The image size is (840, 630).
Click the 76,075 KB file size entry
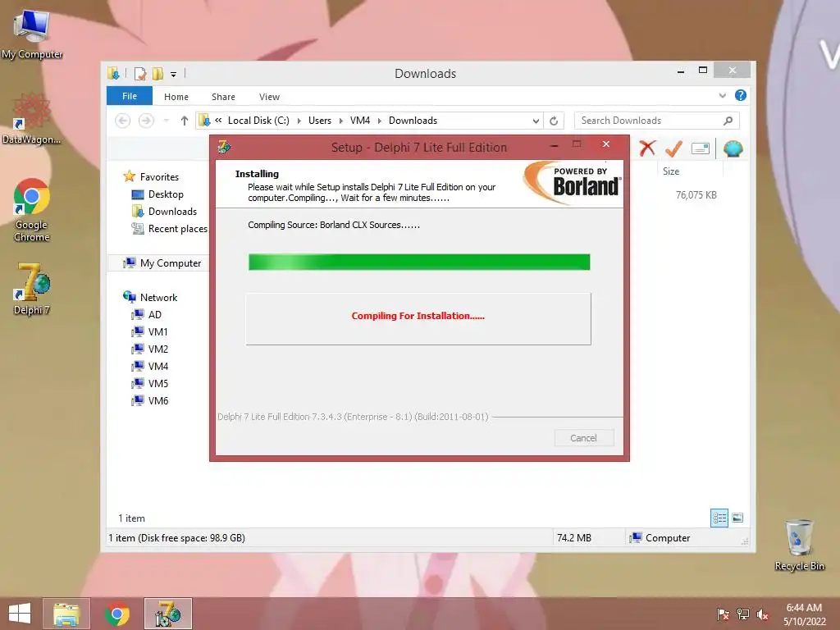[x=696, y=195]
